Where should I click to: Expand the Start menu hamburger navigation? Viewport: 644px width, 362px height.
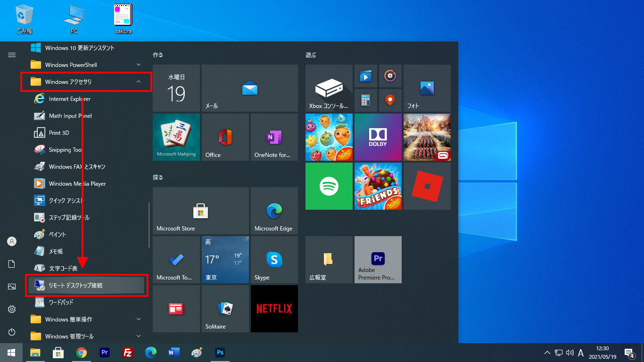12,55
